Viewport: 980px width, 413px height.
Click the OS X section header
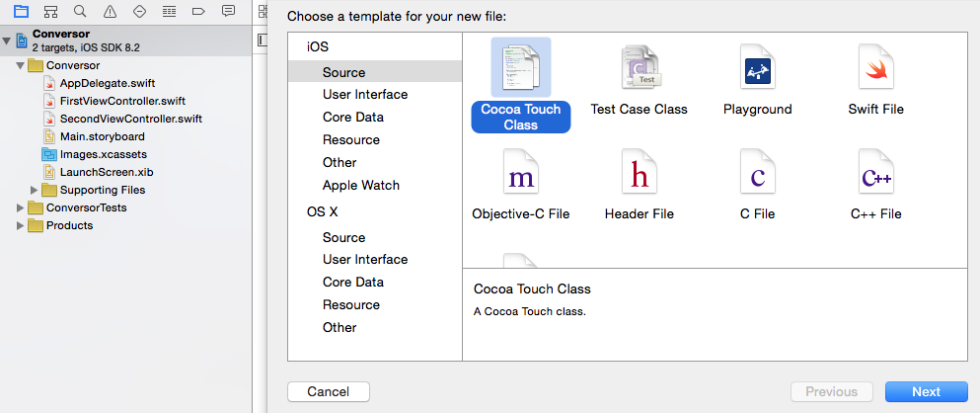(x=323, y=212)
